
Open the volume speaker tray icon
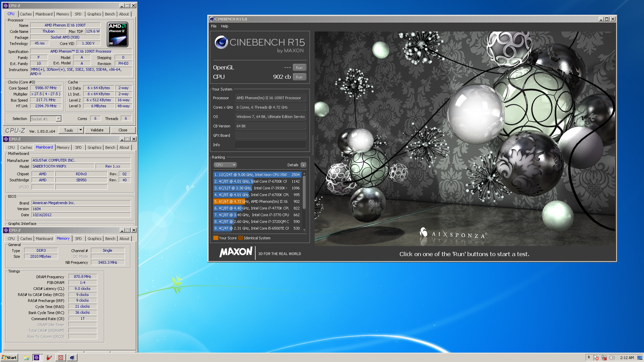612,358
